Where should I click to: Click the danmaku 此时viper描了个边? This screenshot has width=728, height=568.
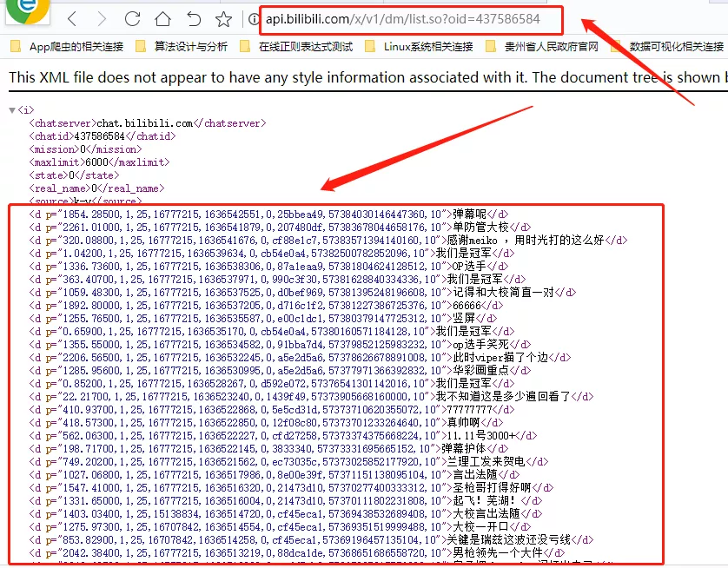500,357
